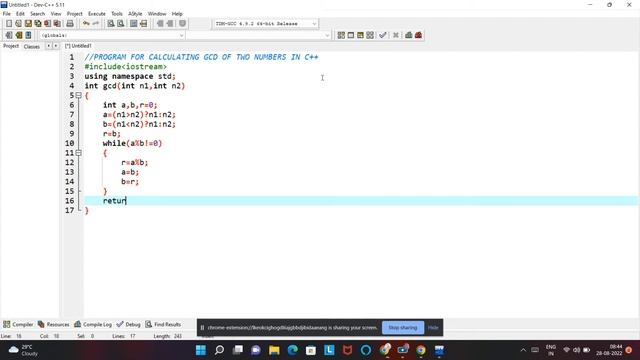Image resolution: width=640 pixels, height=360 pixels.
Task: Save the file with Save icon
Action: click(x=28, y=24)
